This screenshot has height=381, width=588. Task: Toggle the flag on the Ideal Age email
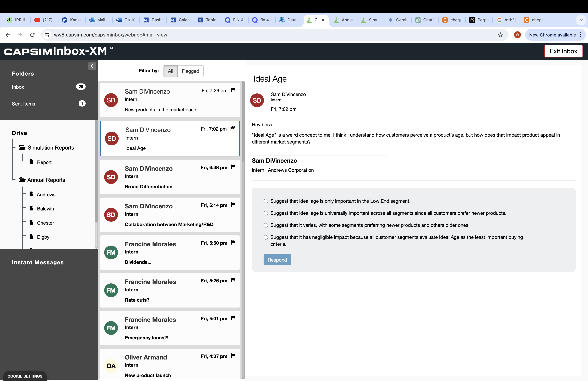click(232, 128)
